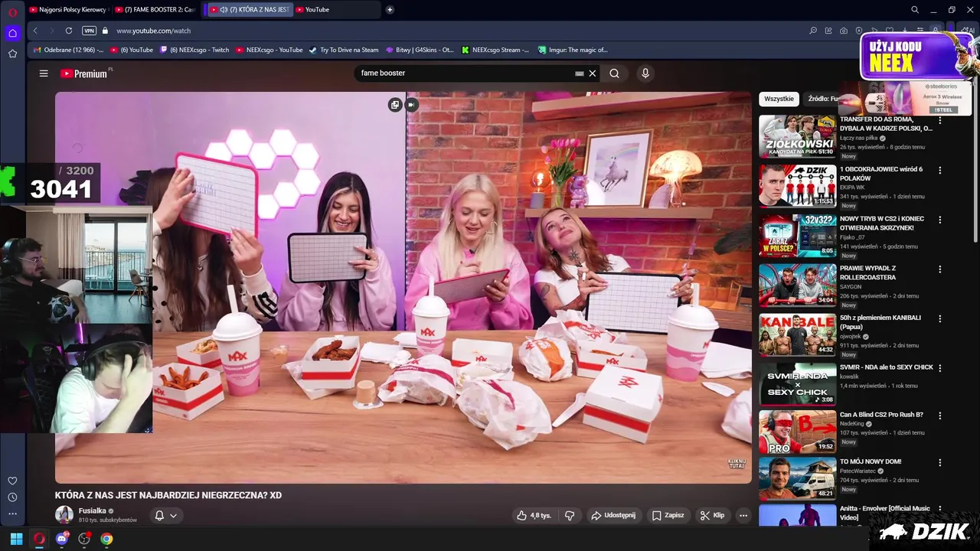
Task: Go back with the browser back arrow
Action: 35,31
